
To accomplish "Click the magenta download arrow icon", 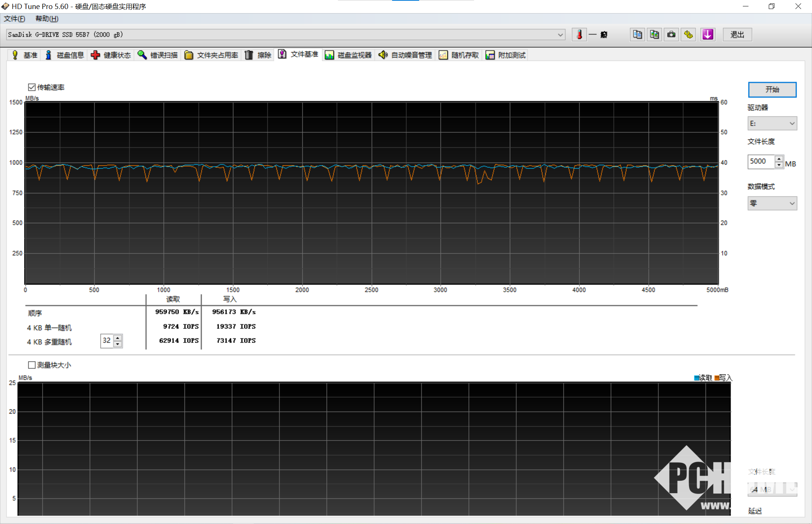I will 707,35.
